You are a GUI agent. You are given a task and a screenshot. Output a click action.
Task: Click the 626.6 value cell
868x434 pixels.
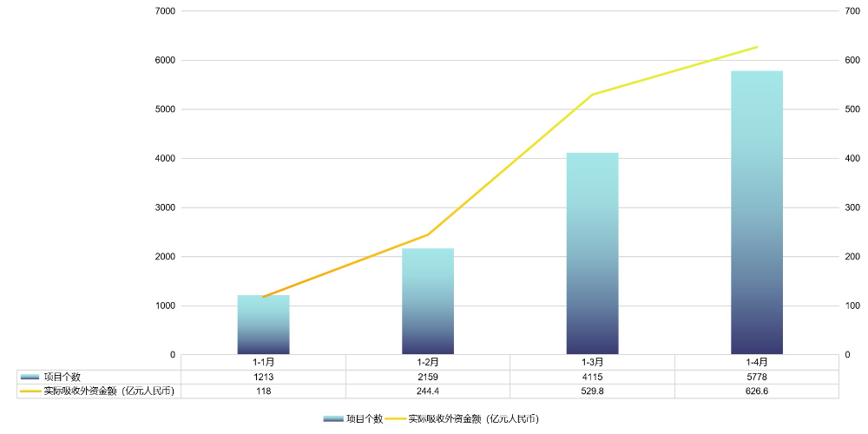pos(757,391)
